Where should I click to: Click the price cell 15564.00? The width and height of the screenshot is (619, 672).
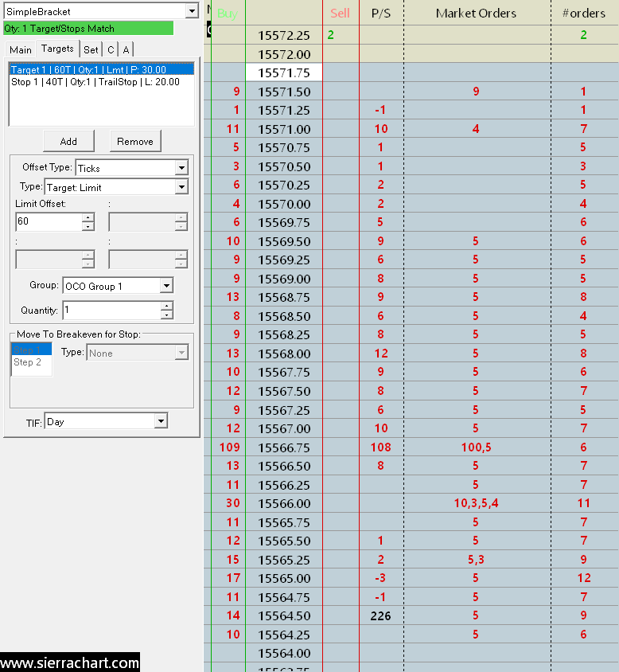coord(284,653)
